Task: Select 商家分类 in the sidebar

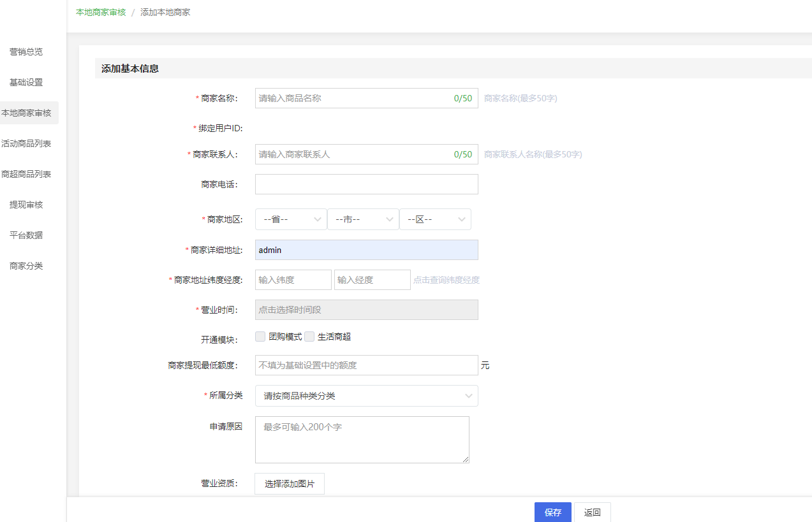Action: (x=26, y=266)
